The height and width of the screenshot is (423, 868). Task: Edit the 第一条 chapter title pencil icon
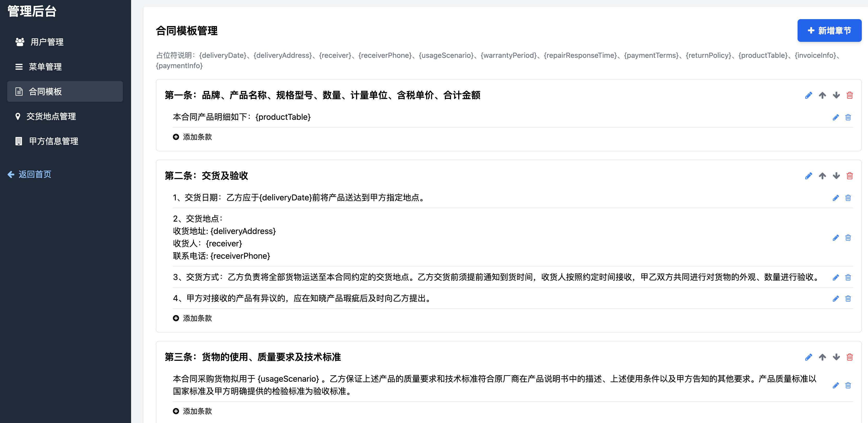pos(808,96)
